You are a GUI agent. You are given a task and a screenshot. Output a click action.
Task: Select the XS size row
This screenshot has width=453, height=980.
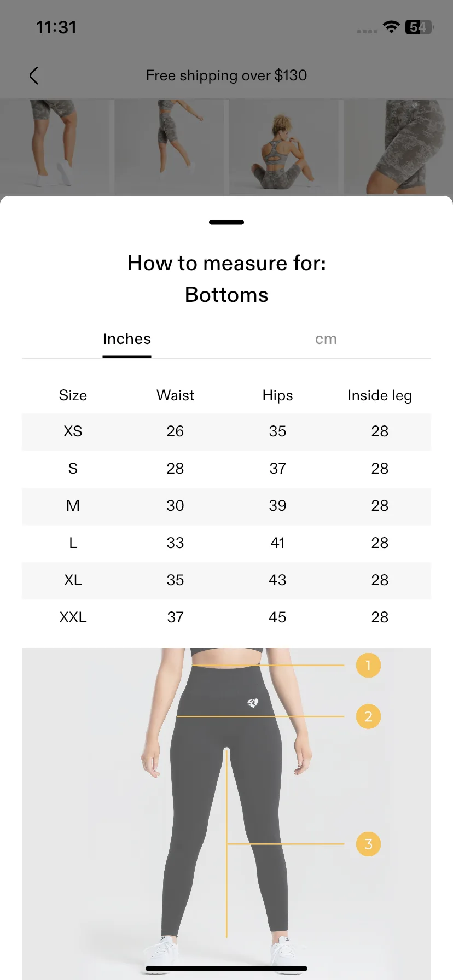[226, 431]
